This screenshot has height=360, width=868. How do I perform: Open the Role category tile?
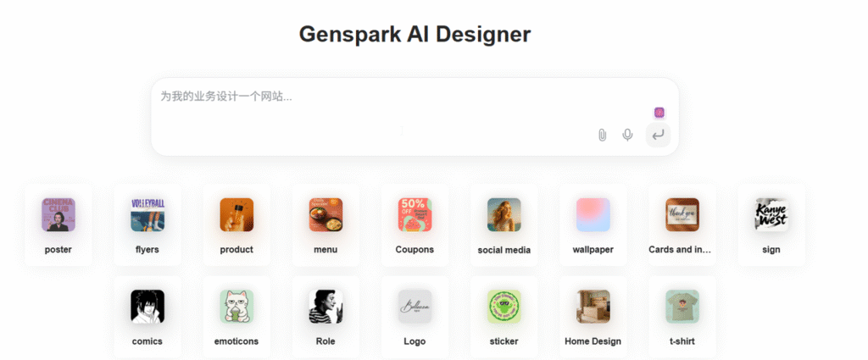[325, 318]
